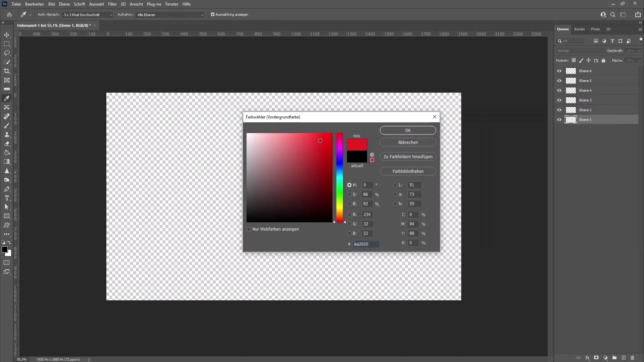
Task: Open the Share icon top right
Action: 638,15
